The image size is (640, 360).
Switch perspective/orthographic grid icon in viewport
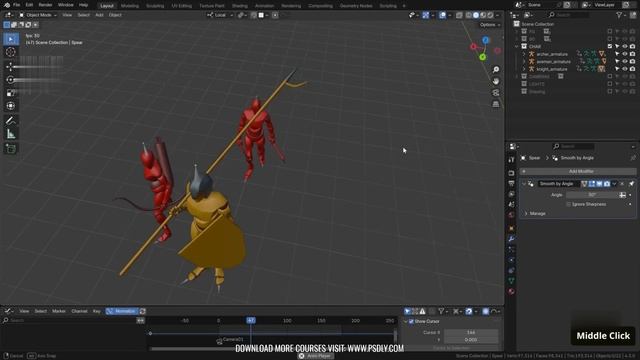[x=496, y=104]
